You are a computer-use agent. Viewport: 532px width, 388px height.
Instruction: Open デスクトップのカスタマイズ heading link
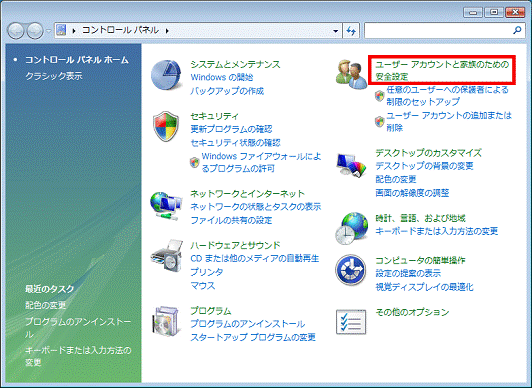(429, 153)
